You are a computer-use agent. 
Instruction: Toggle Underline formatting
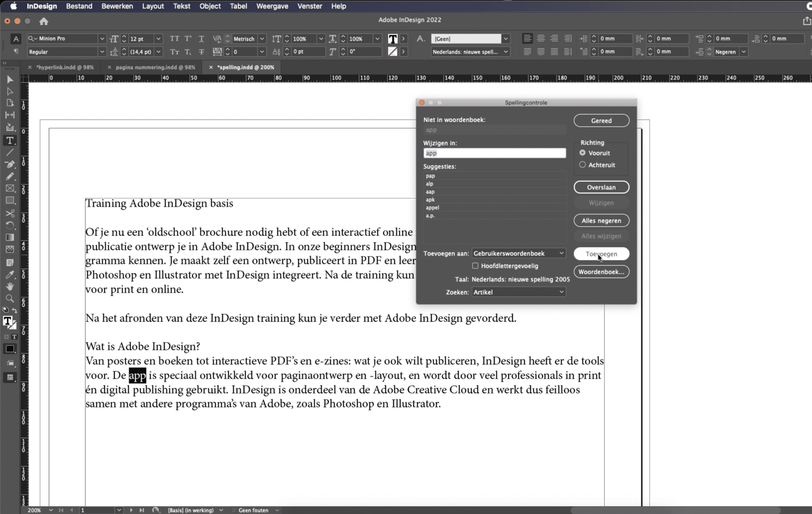click(x=201, y=39)
